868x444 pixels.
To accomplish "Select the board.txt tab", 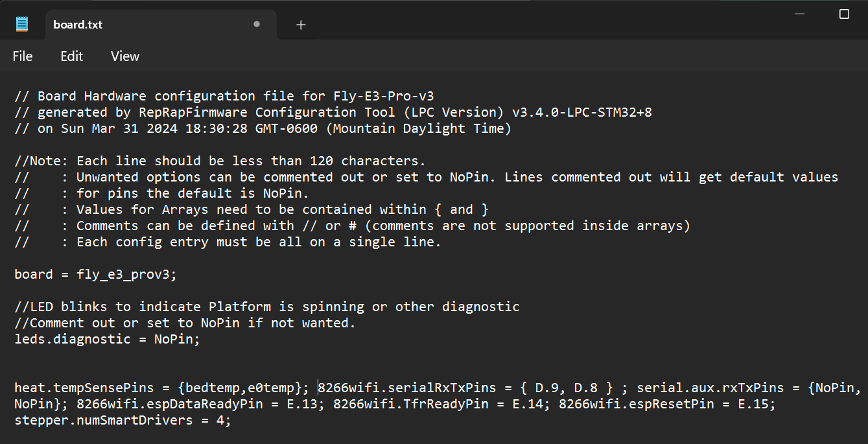I will pyautogui.click(x=156, y=25).
